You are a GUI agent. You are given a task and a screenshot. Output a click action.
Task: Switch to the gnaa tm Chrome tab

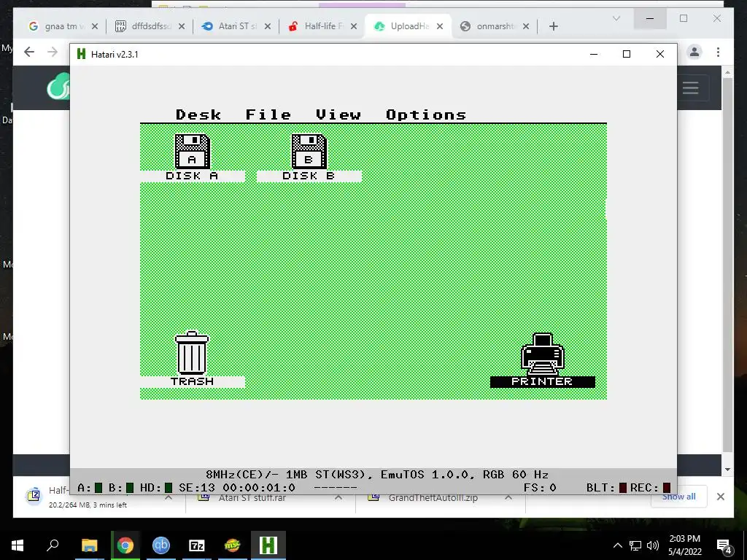coord(63,26)
